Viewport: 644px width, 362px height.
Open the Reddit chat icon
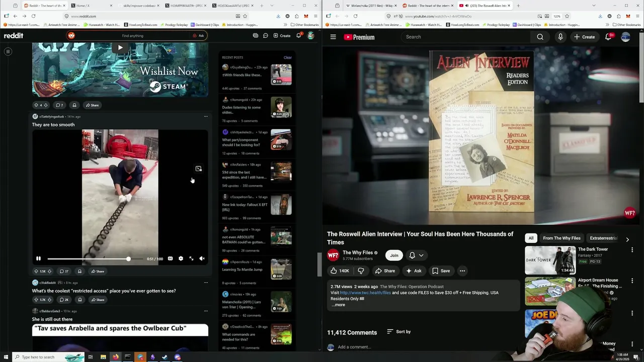[266, 36]
